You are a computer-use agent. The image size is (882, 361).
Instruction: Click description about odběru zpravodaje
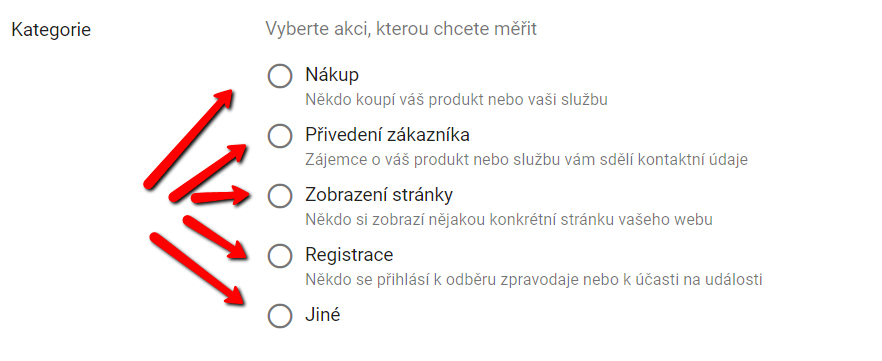pos(534,279)
